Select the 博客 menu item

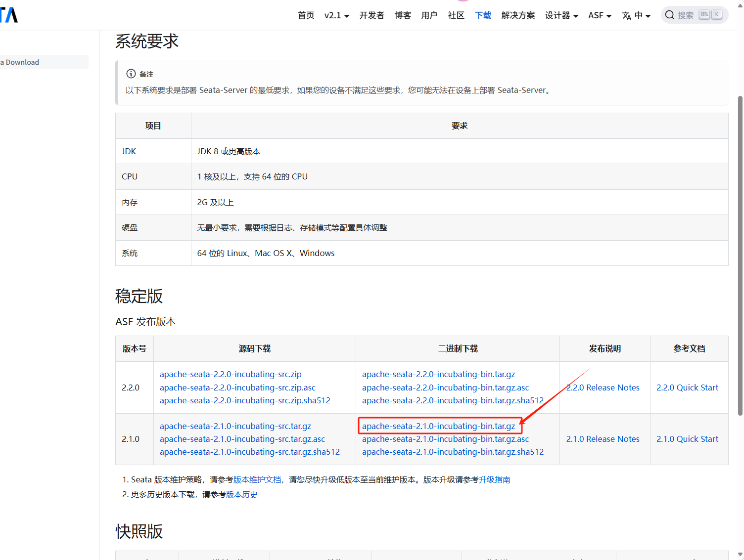(x=402, y=15)
